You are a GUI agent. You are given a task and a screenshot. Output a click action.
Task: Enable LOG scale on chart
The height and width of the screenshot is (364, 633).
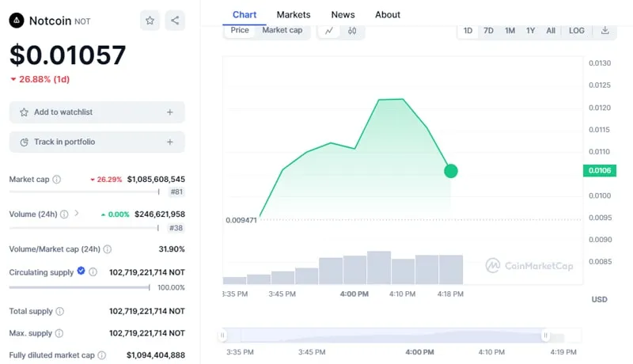coord(577,31)
